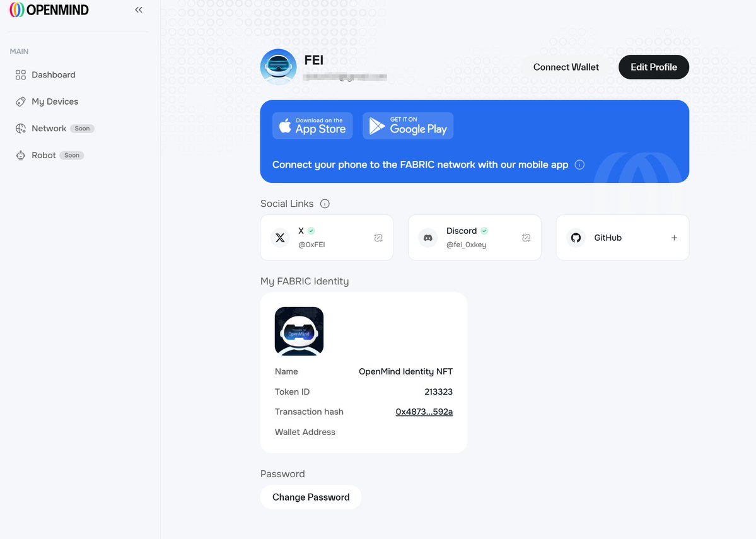The image size is (756, 539).
Task: Click the Soon badge beside Robot
Action: click(x=72, y=155)
